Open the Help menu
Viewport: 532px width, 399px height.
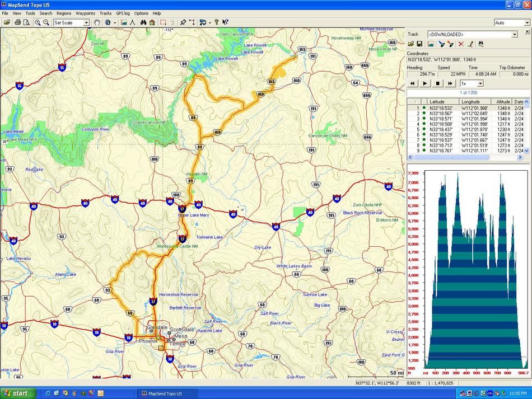pyautogui.click(x=157, y=13)
